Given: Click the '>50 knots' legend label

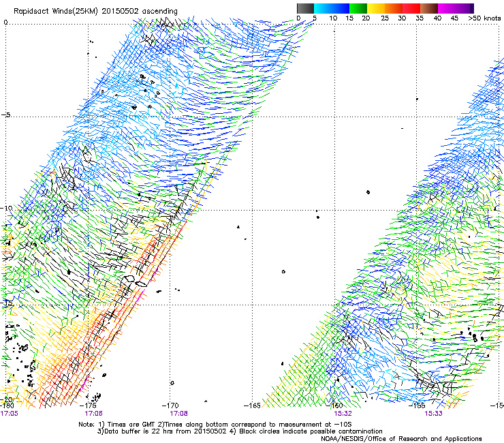Looking at the screenshot, I should (484, 18).
